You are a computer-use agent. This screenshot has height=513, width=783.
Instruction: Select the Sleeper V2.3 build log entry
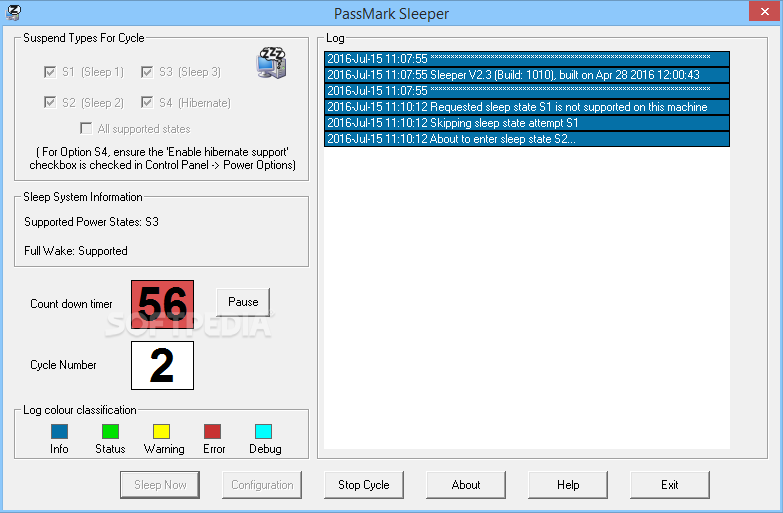pyautogui.click(x=527, y=75)
